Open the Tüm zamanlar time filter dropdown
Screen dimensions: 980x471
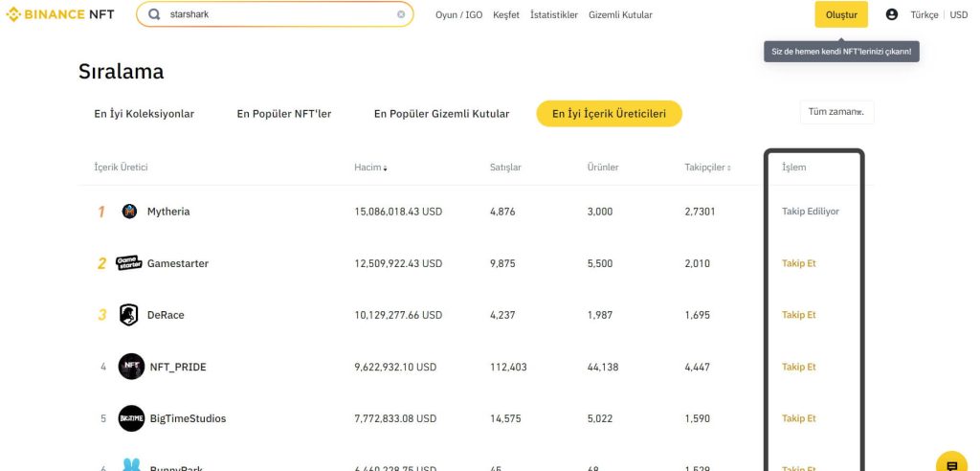836,112
